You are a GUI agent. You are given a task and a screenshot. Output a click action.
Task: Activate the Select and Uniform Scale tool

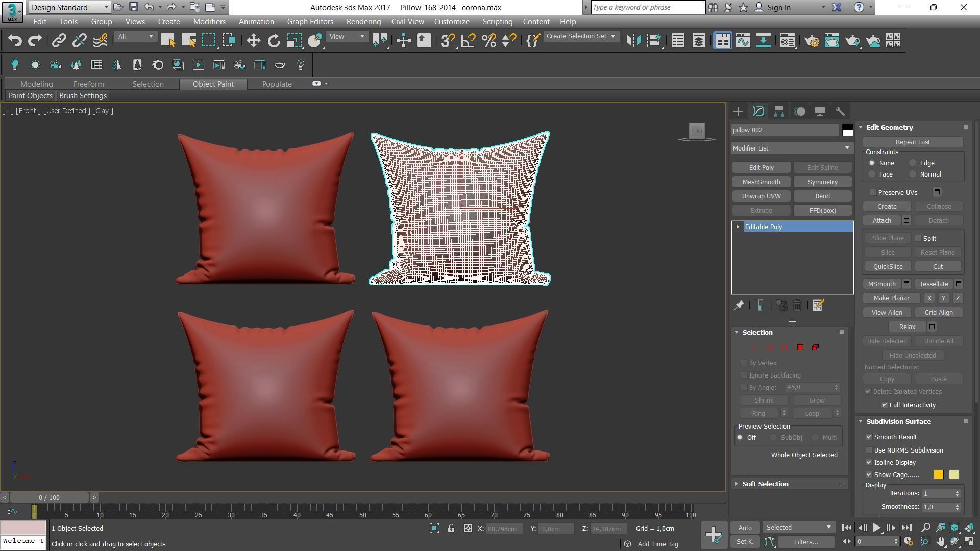(294, 41)
